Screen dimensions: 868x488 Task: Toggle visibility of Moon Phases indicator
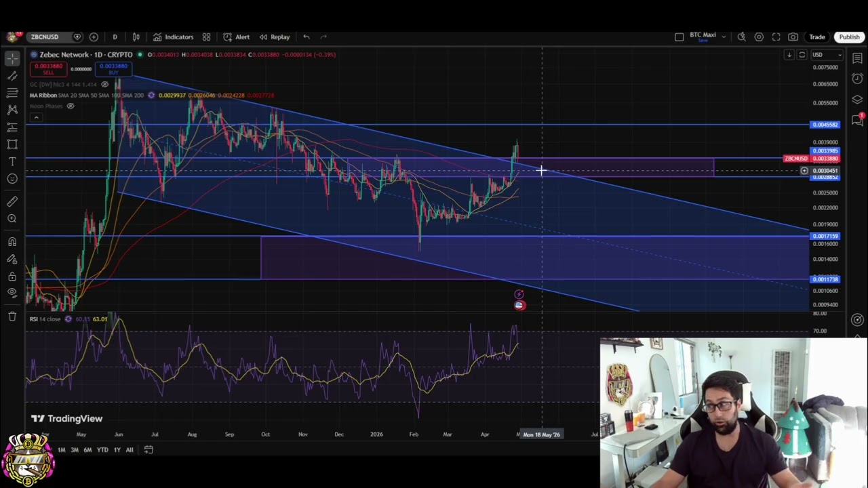(x=70, y=106)
